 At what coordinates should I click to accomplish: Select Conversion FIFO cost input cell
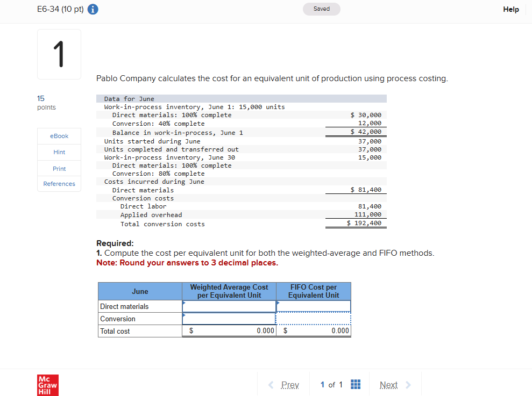click(313, 319)
